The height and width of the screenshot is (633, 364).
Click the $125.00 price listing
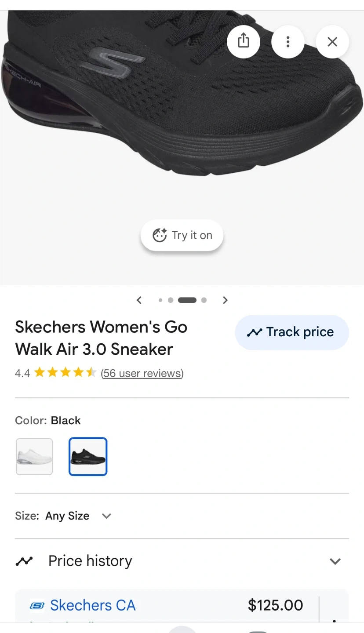[x=275, y=605]
